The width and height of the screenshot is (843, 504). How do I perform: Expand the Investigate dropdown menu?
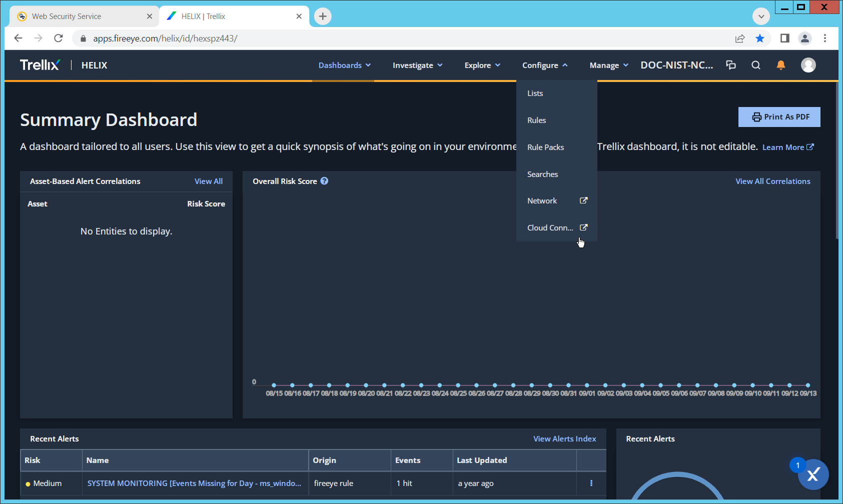click(x=417, y=65)
